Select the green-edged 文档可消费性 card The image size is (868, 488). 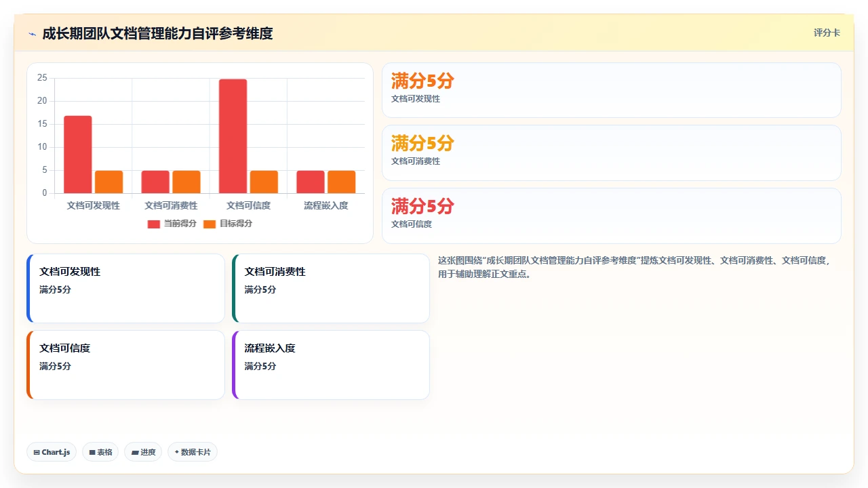click(x=331, y=289)
